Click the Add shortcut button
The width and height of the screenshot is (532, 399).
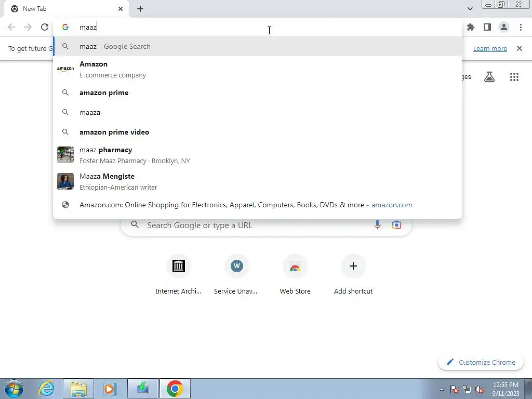coord(353,274)
